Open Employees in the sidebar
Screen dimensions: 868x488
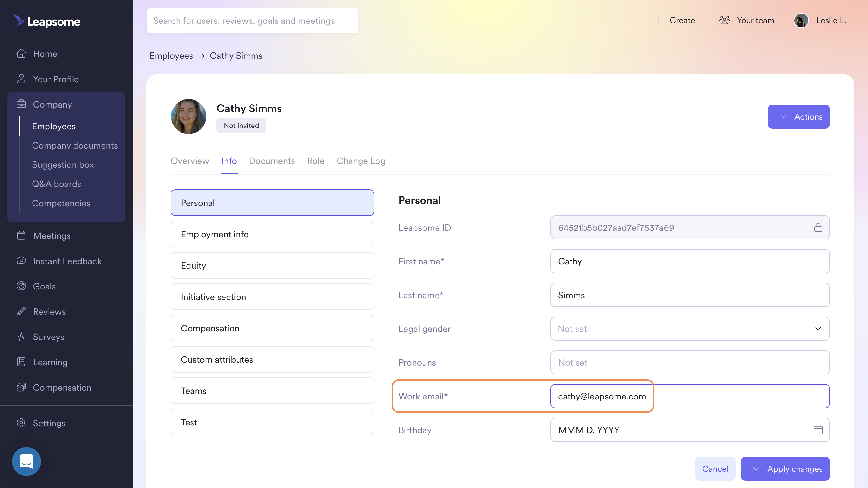54,126
